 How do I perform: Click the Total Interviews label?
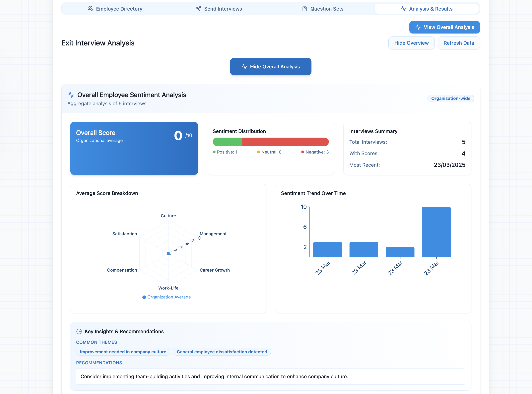pos(368,142)
